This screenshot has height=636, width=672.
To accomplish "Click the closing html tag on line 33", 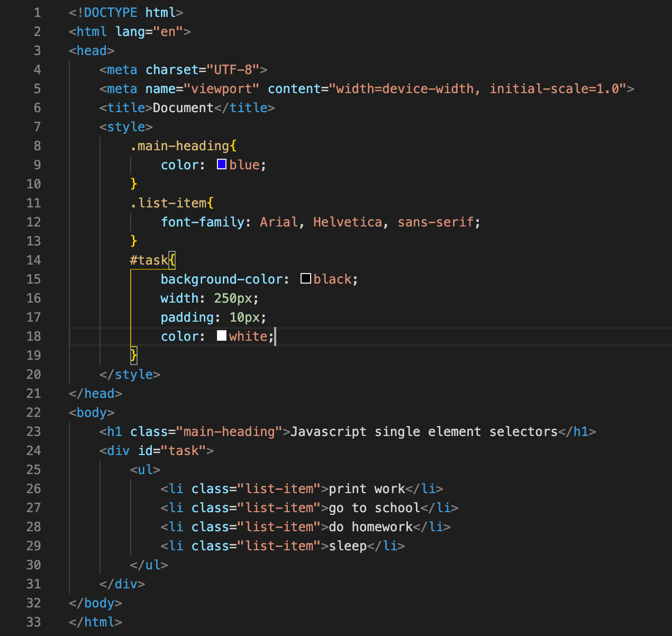I will coord(95,622).
